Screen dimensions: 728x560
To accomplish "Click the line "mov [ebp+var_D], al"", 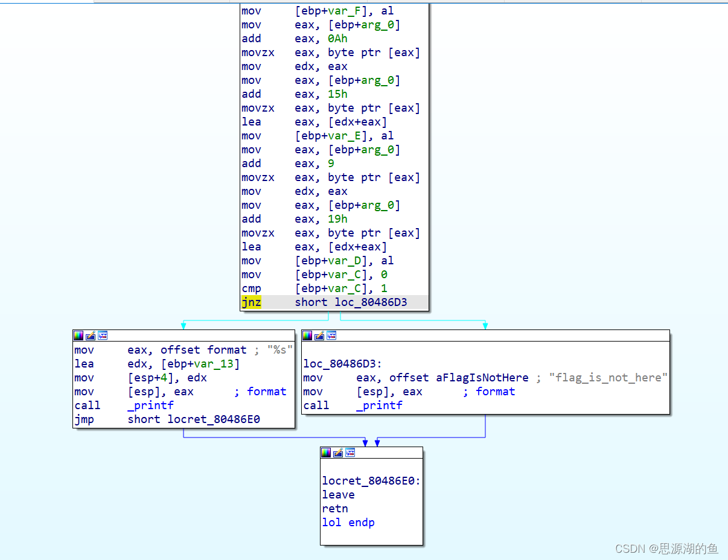I will click(318, 261).
